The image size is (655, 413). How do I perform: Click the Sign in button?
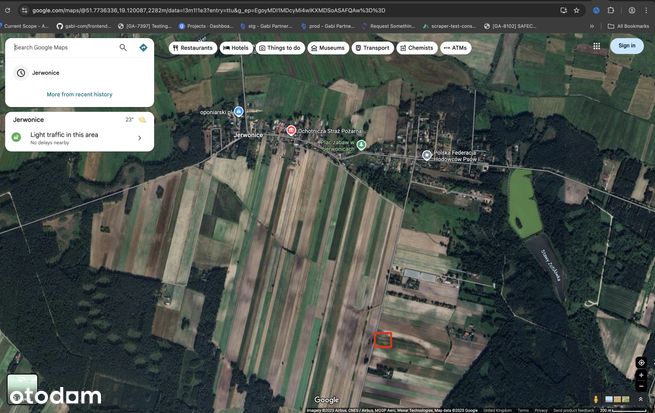tap(627, 46)
